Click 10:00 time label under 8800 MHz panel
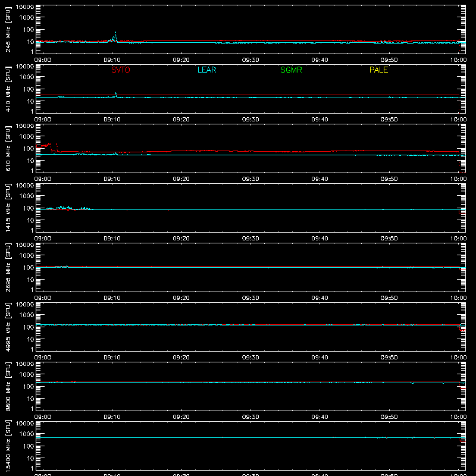Viewport: 476px width, 476px height. [x=458, y=417]
